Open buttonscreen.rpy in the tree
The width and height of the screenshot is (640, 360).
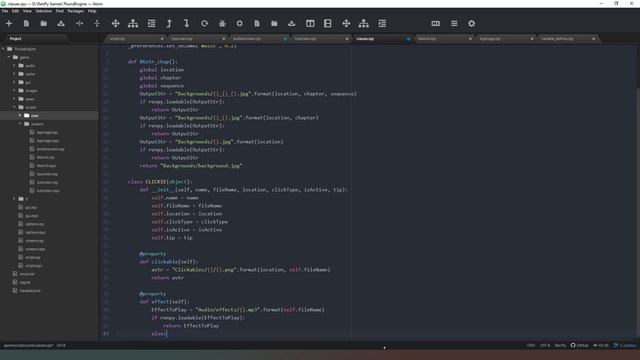(x=50, y=149)
